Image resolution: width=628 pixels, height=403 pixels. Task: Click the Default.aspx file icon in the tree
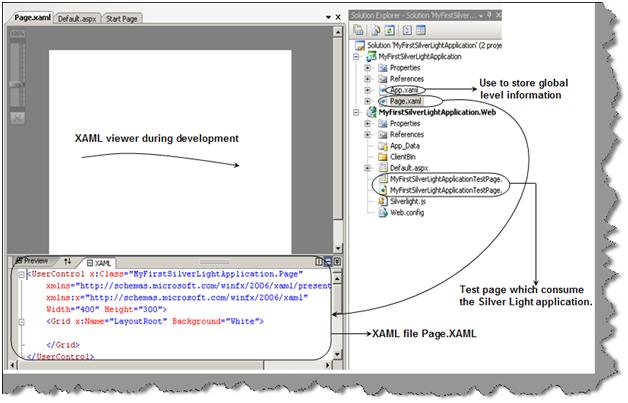pyautogui.click(x=383, y=168)
